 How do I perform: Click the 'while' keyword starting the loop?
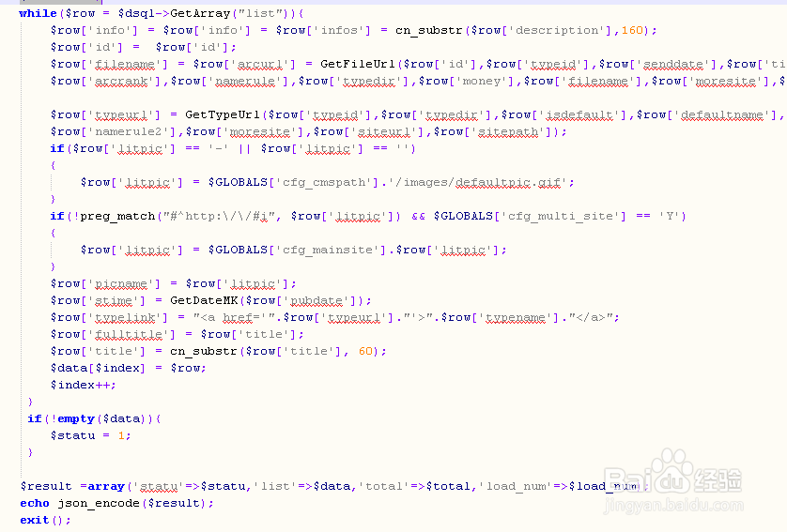pyautogui.click(x=38, y=13)
